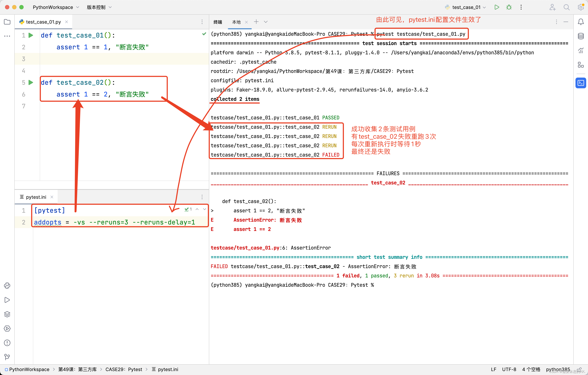Open the toolbar more actions menu
588x375 pixels.
pyautogui.click(x=521, y=7)
